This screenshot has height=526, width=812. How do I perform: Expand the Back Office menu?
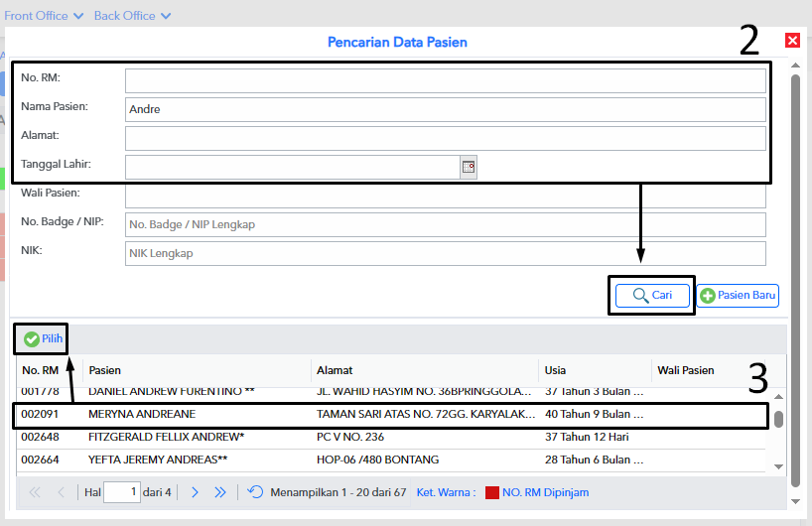click(x=132, y=16)
